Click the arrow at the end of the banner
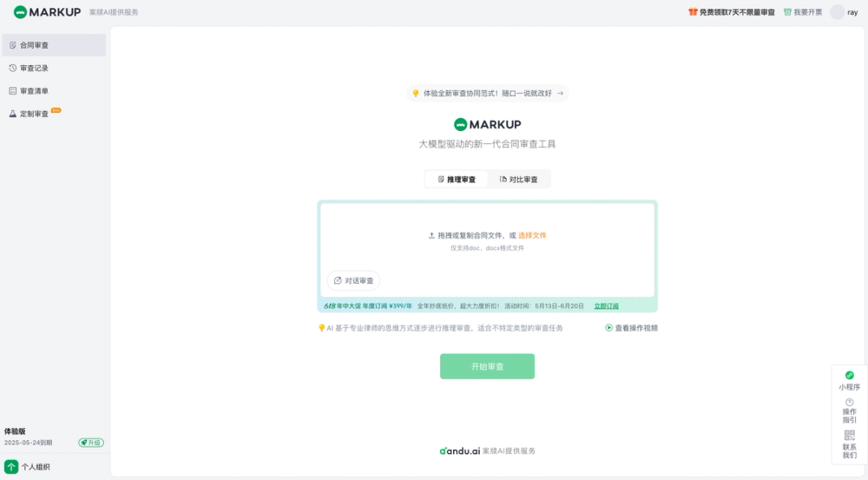 (x=560, y=93)
